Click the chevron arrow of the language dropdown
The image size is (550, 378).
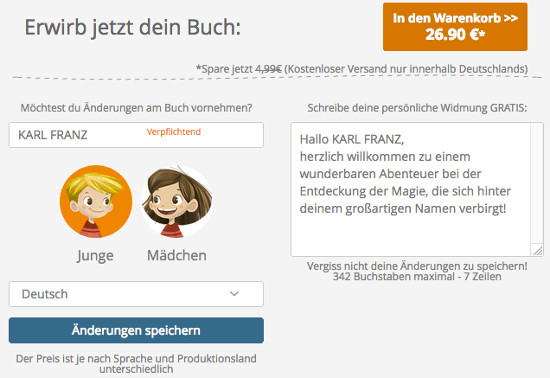[234, 293]
